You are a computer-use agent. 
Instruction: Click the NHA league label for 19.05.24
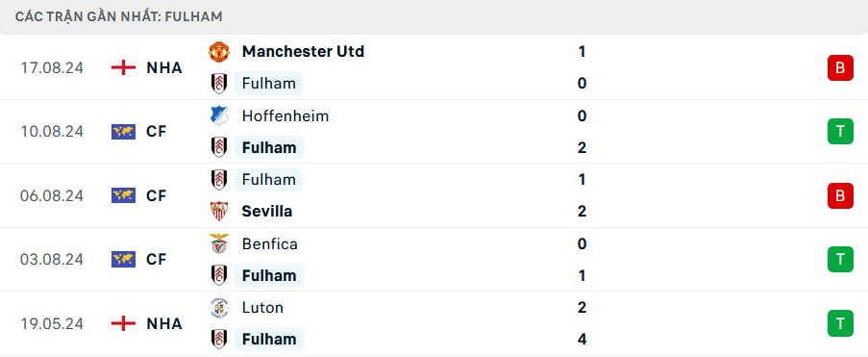pos(163,323)
